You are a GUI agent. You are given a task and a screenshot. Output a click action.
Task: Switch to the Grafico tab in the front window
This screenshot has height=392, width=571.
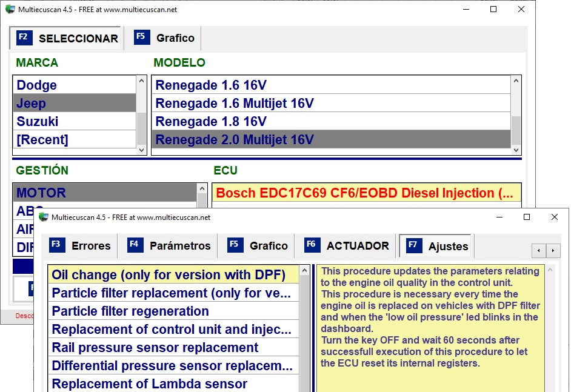coord(257,246)
